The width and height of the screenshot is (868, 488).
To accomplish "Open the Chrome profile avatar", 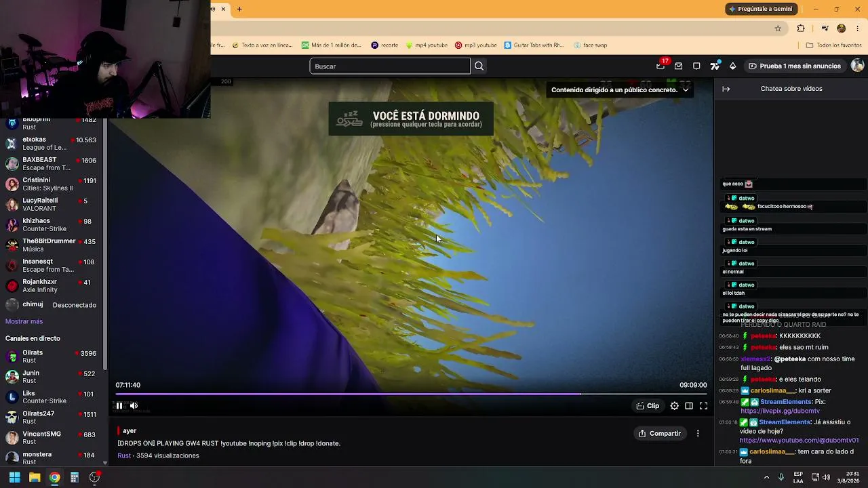I will click(842, 28).
